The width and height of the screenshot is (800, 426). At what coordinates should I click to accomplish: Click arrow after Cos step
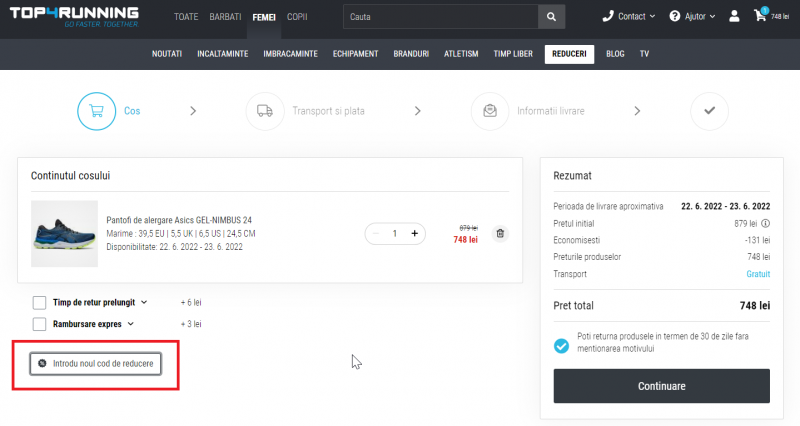pos(193,111)
